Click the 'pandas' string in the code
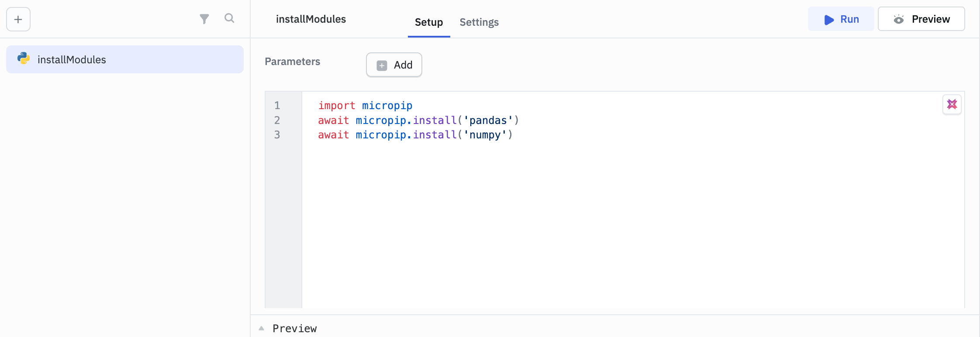 click(488, 120)
